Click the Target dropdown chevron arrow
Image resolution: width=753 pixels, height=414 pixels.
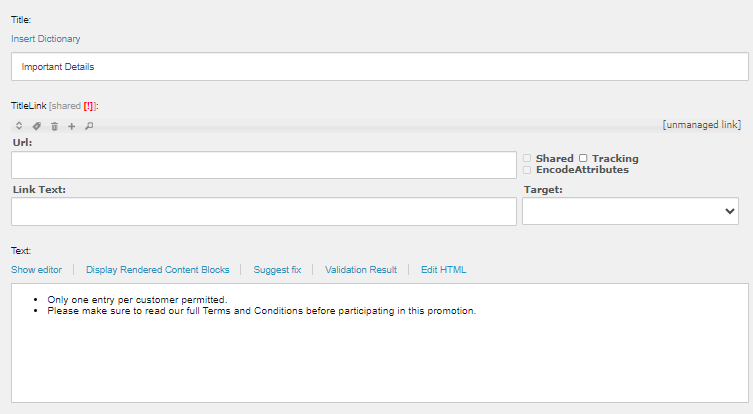[729, 211]
